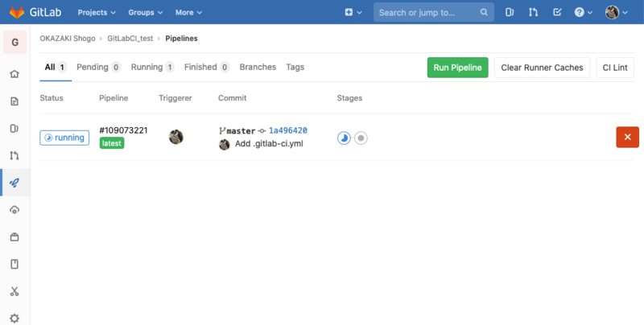The image size is (644, 325).
Task: Open the master branch link
Action: pos(241,131)
